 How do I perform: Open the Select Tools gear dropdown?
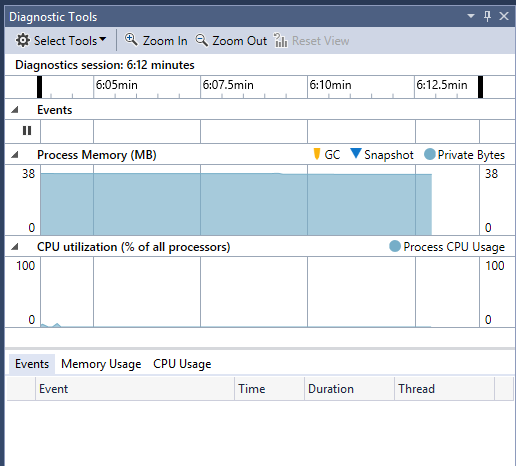61,41
